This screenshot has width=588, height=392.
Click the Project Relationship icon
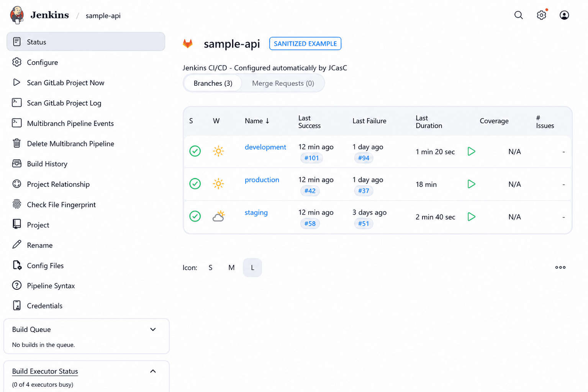pyautogui.click(x=17, y=184)
